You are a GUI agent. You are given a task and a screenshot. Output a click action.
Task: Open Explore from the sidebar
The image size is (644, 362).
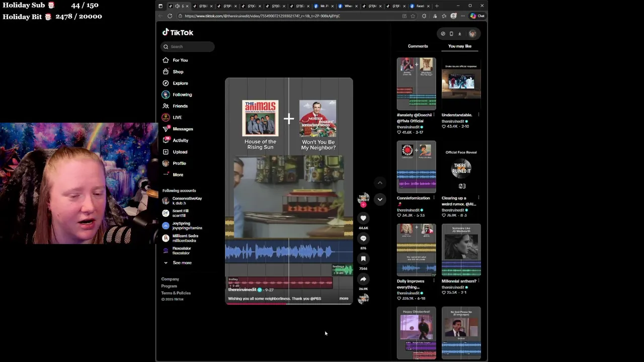click(x=176, y=83)
